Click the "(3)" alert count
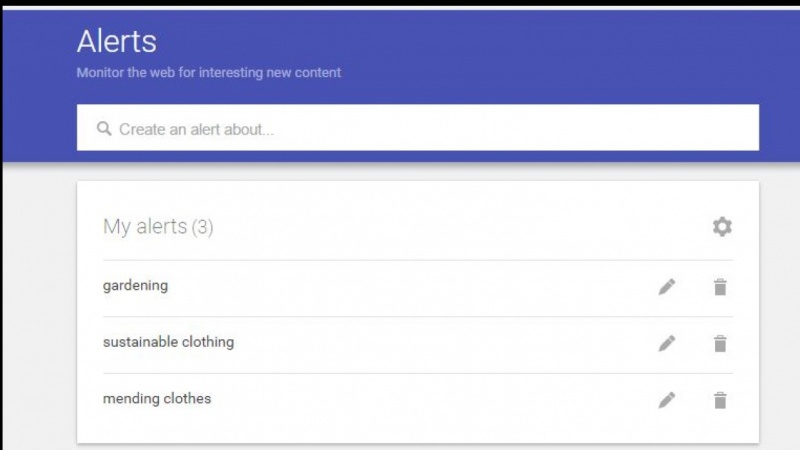The height and width of the screenshot is (450, 800). [203, 227]
